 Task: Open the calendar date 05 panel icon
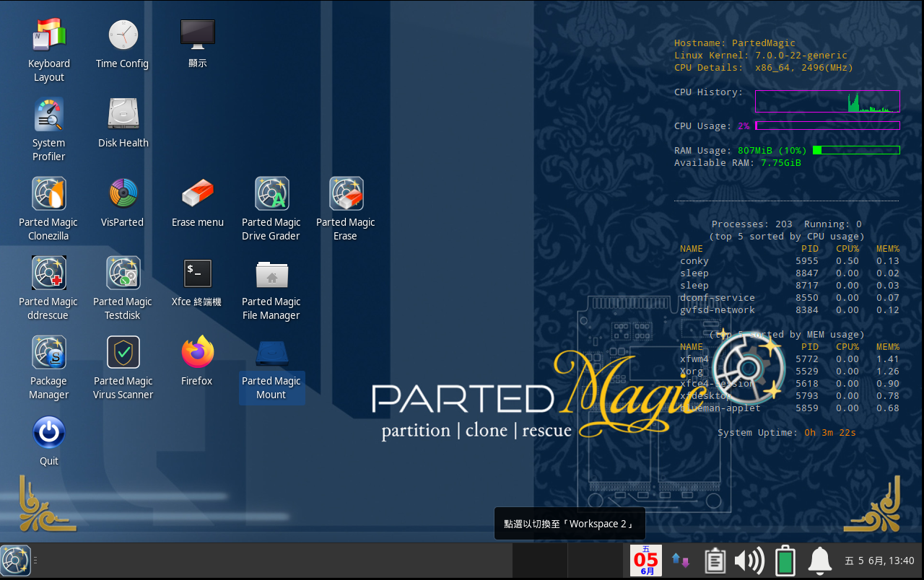(x=646, y=561)
